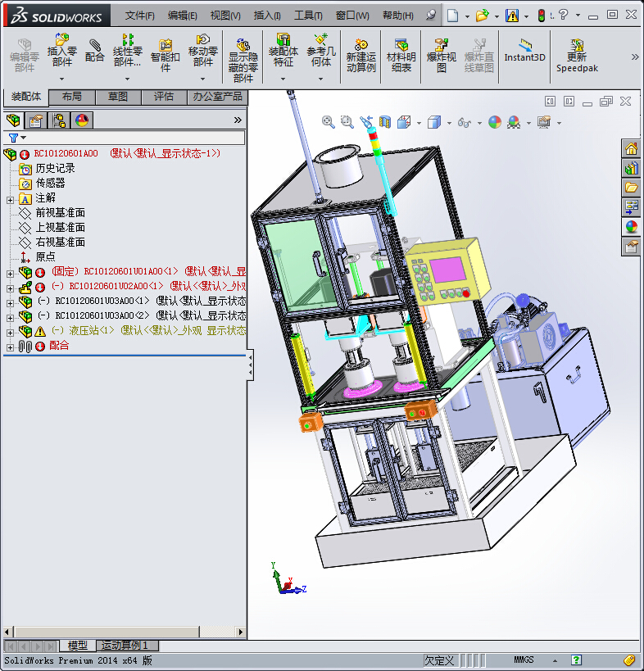This screenshot has width=644, height=671.
Task: Open dropdown arrow under Insert Components (插入零部件)
Action: [x=61, y=79]
